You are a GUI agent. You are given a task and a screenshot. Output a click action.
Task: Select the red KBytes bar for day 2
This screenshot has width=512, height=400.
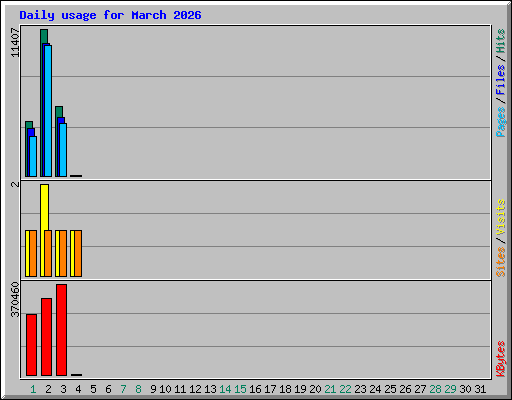click(x=46, y=337)
